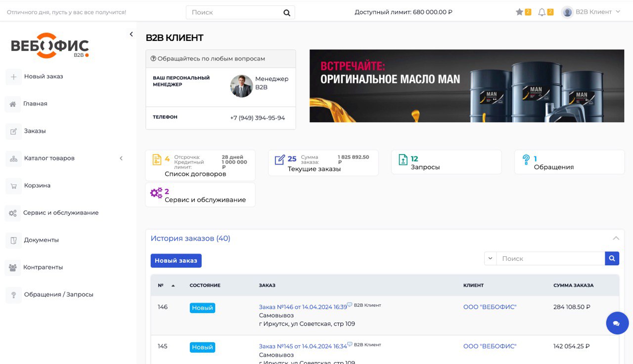The width and height of the screenshot is (633, 364).
Task: Click the blue Новый заказ button
Action: click(176, 261)
